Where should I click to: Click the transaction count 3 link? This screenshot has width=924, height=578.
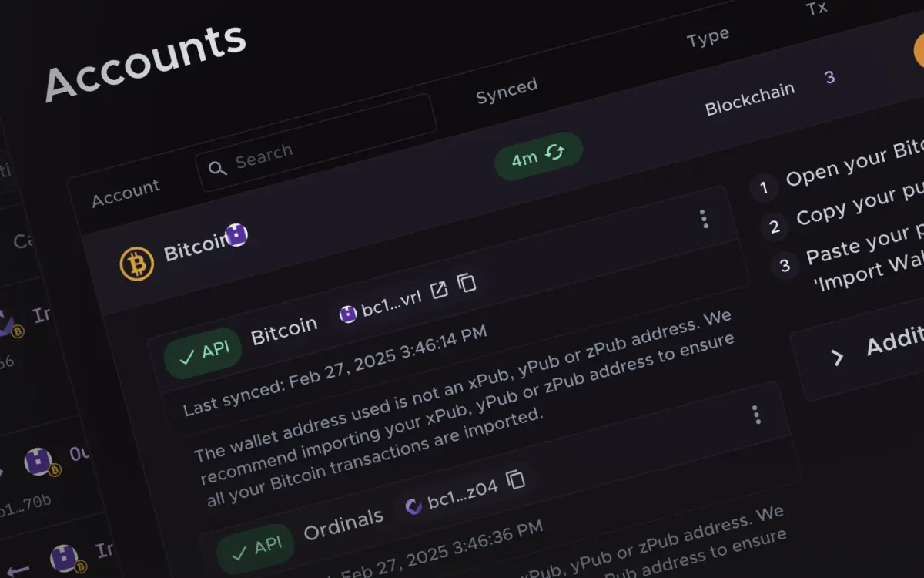829,77
